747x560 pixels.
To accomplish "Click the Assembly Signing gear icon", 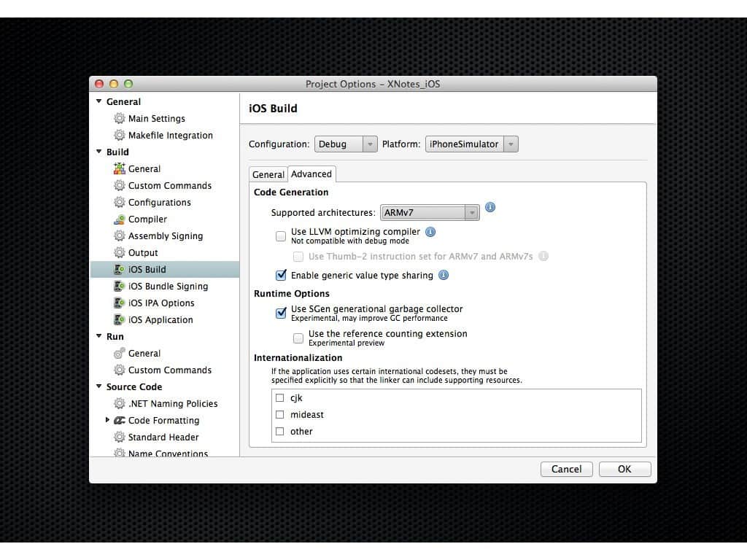I will tap(119, 236).
